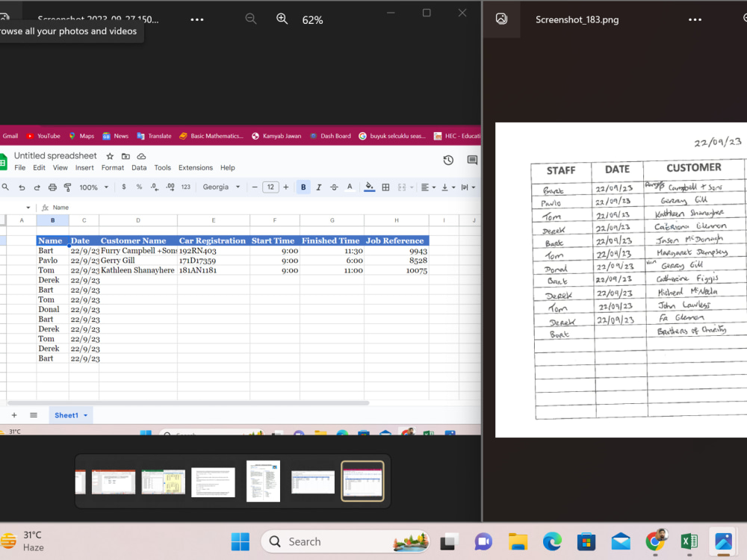
Task: Open Excel from the taskbar
Action: tap(689, 541)
